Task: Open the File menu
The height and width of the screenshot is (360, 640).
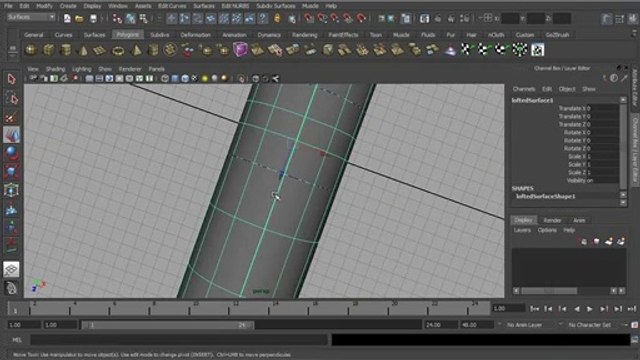Action: [x=8, y=6]
